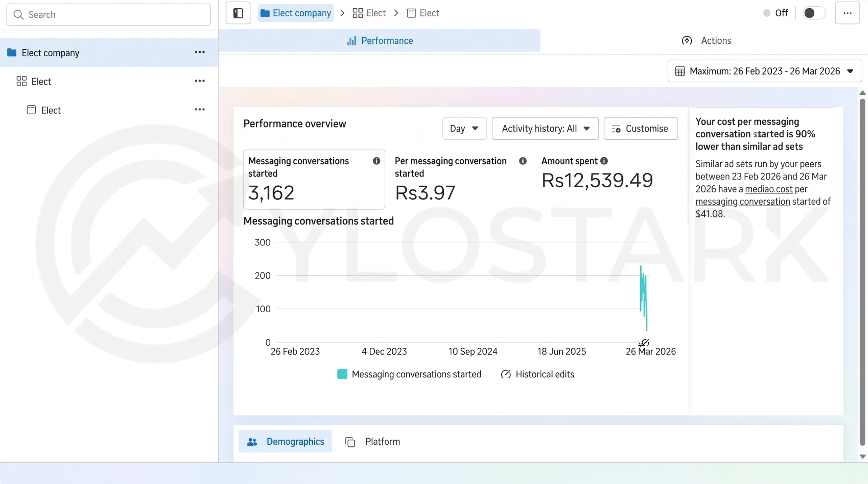This screenshot has width=868, height=484.
Task: Click the Elect campaign breadcrumb
Action: [369, 13]
